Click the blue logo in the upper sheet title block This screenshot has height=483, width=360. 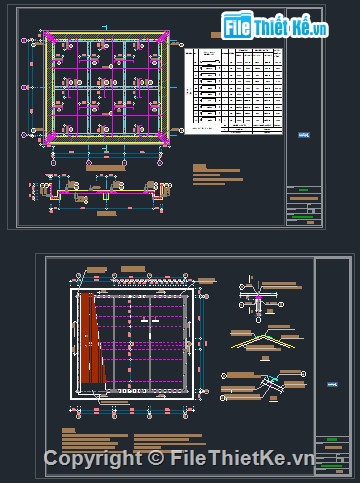tap(304, 135)
